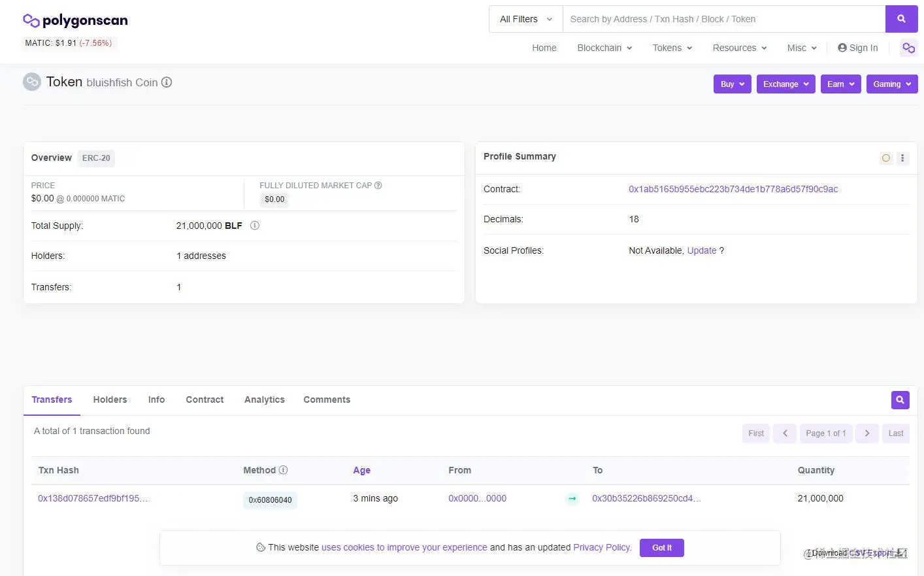Image resolution: width=924 pixels, height=576 pixels.
Task: Switch to the Contract tab
Action: pyautogui.click(x=205, y=399)
